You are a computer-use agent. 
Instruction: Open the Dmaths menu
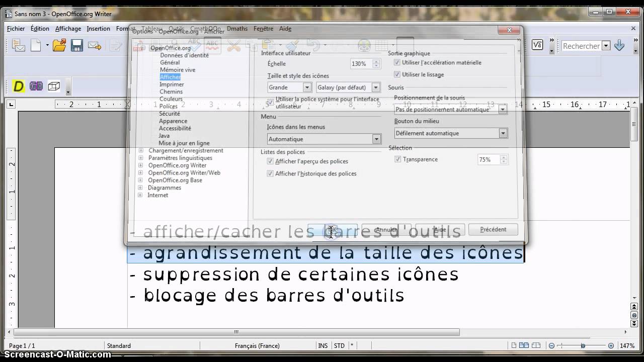click(237, 29)
